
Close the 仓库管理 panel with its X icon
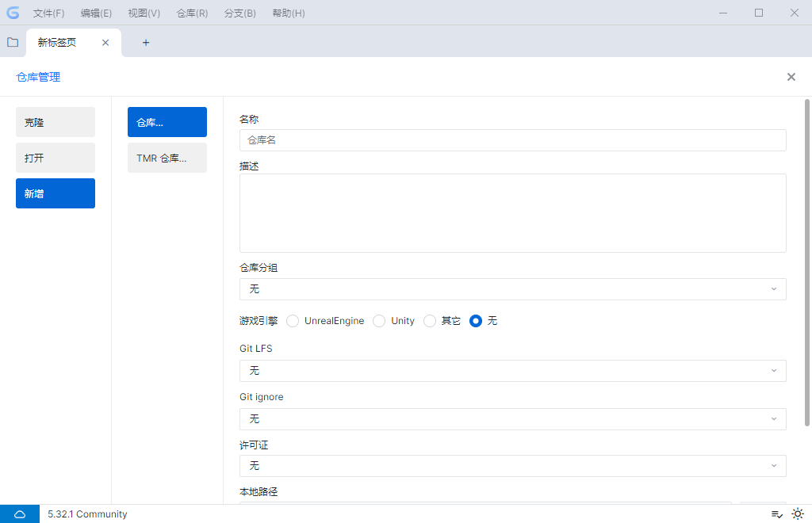click(791, 77)
